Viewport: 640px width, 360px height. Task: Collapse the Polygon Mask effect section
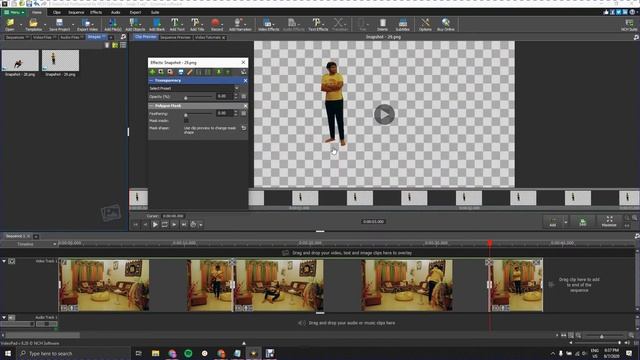coord(151,106)
